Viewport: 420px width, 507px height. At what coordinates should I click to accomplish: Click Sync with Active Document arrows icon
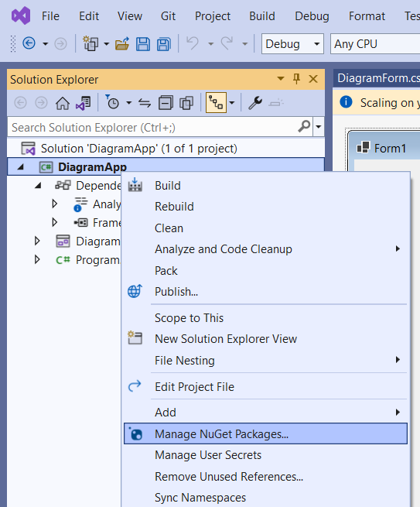[x=145, y=104]
